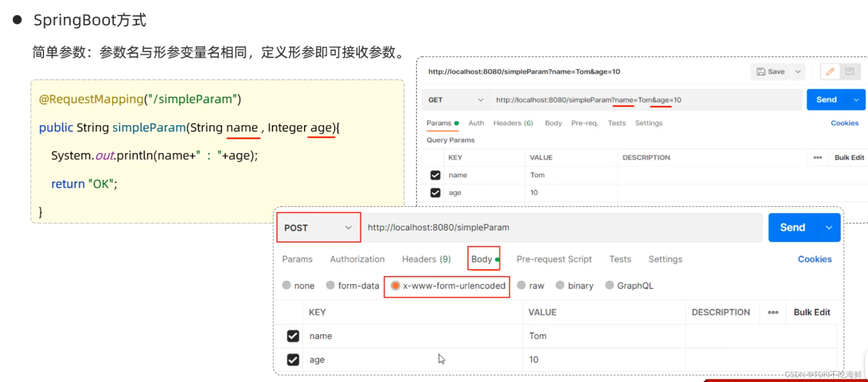Open the Pre-req. tab

pos(585,123)
